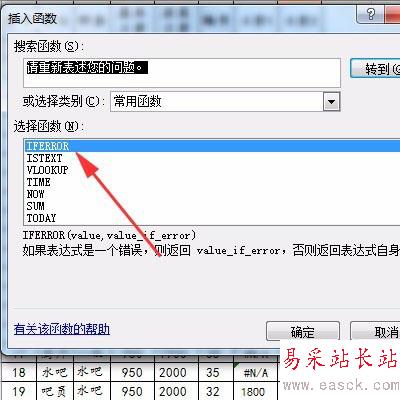Open 有关该函数的帮助 help link

click(62, 329)
